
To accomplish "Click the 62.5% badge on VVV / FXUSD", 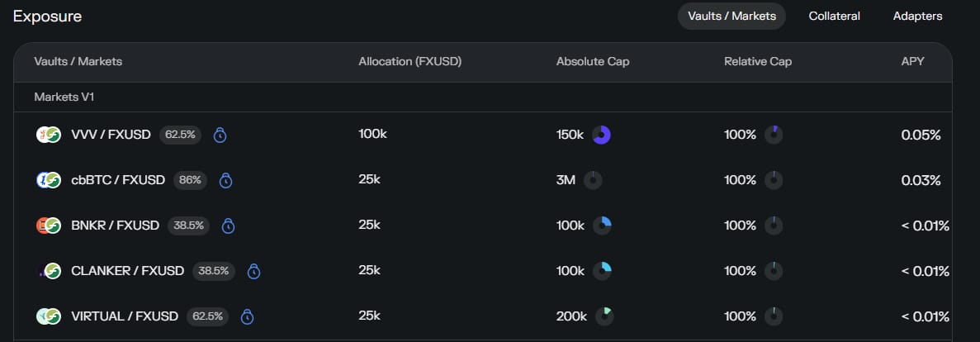I will [x=180, y=135].
